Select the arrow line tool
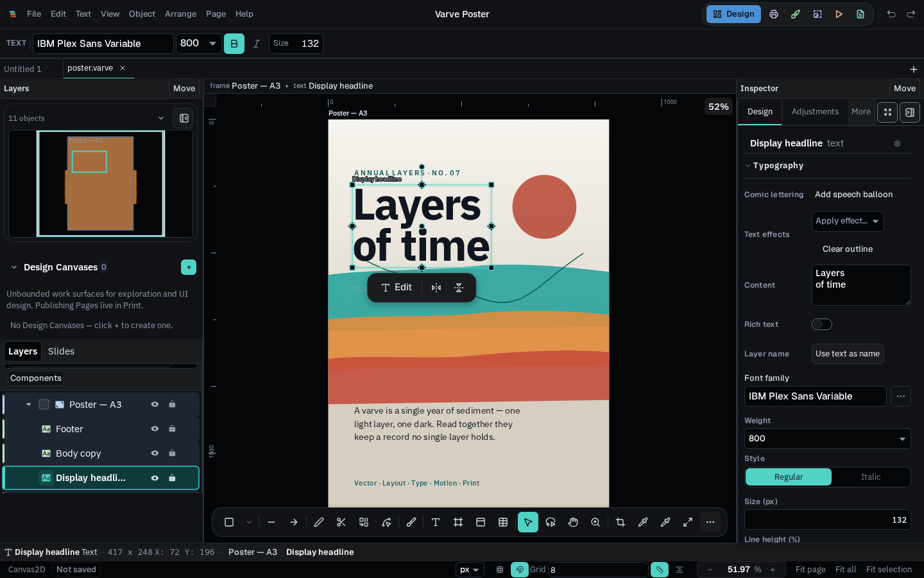 294,522
